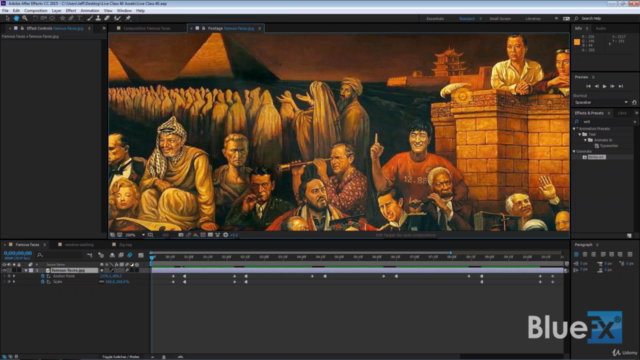Toggle Shy layers hide switch in timeline
This screenshot has width=640, height=360.
click(112, 255)
